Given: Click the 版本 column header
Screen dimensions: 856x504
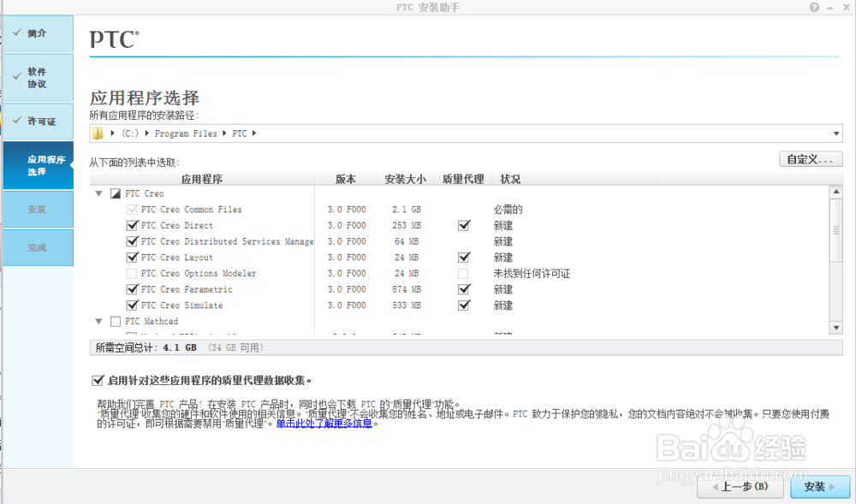Looking at the screenshot, I should 346,179.
